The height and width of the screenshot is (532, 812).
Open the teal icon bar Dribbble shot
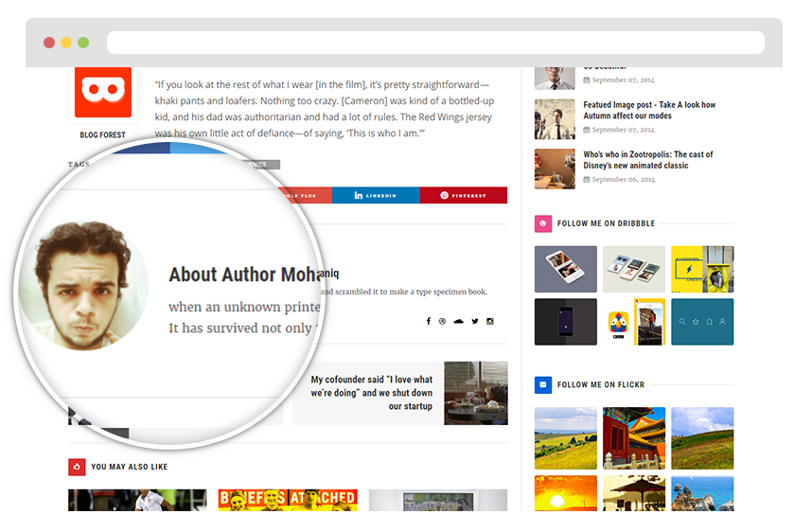click(x=702, y=322)
